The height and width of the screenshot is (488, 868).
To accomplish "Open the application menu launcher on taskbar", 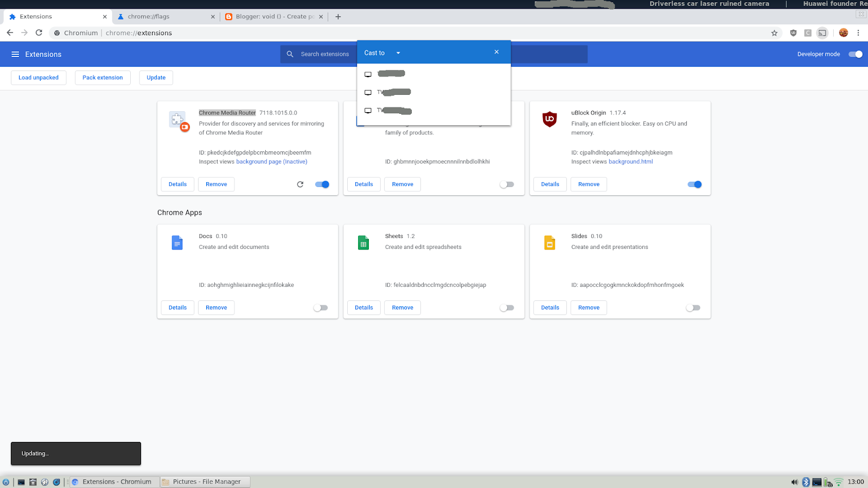I will [6, 482].
